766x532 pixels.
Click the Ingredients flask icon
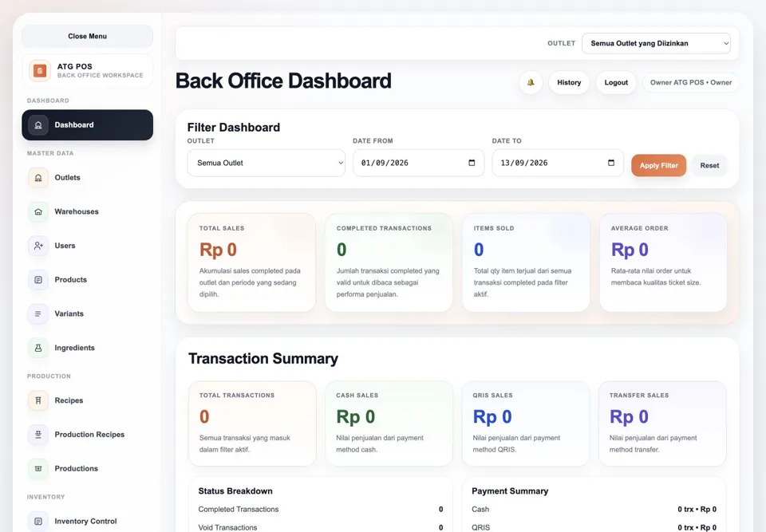pyautogui.click(x=38, y=348)
